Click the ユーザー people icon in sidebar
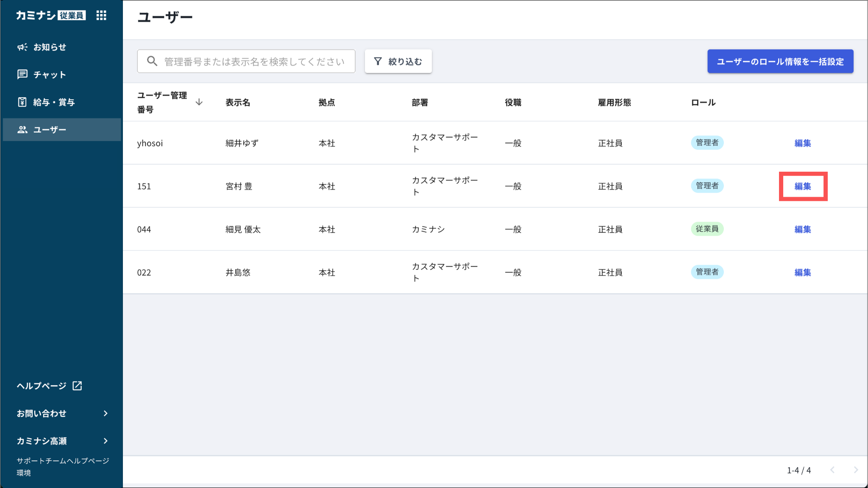 (x=22, y=130)
